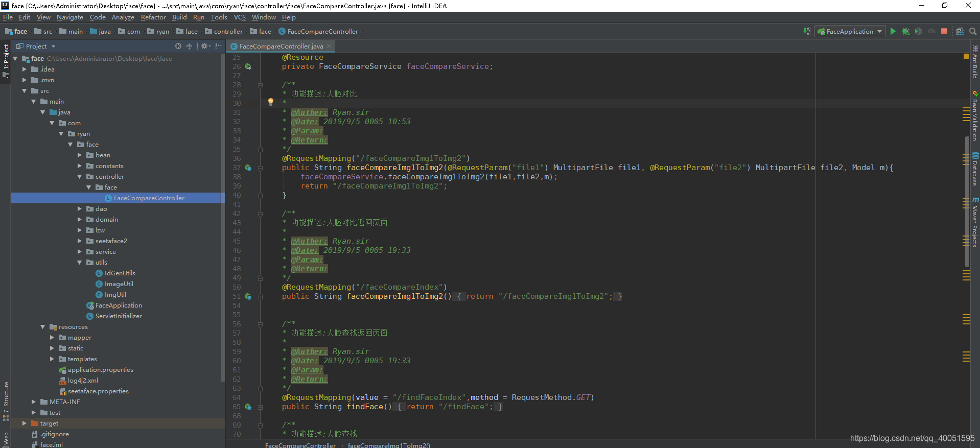Fold the Javadoc comment starting line 28
The width and height of the screenshot is (980, 448).
(x=260, y=85)
